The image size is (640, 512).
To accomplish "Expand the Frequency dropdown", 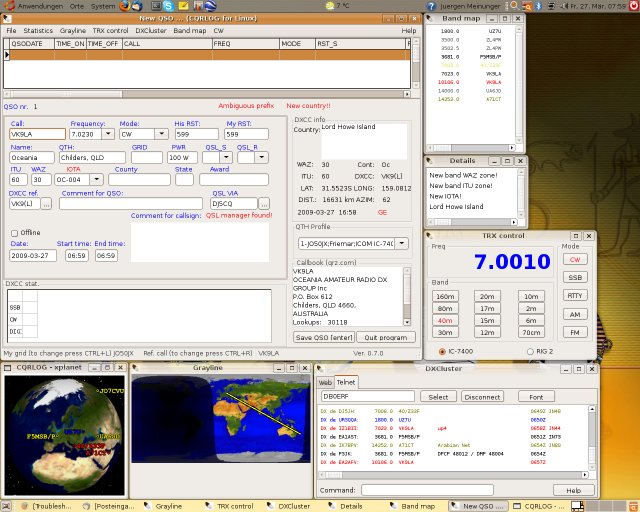I will point(108,134).
